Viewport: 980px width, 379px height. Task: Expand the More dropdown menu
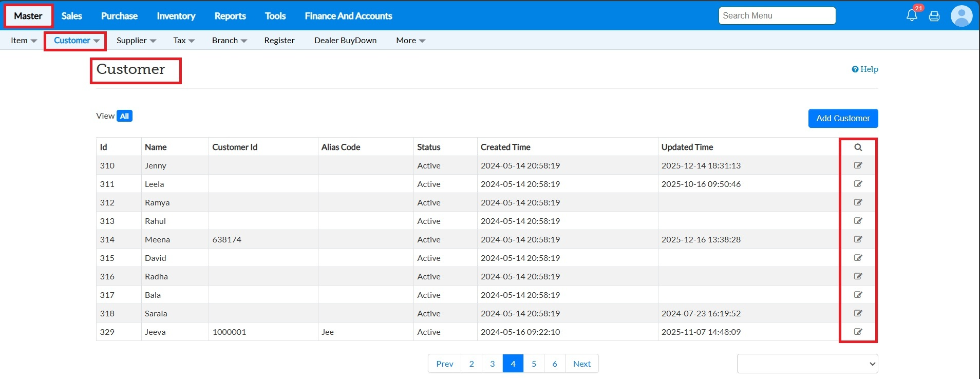[410, 41]
